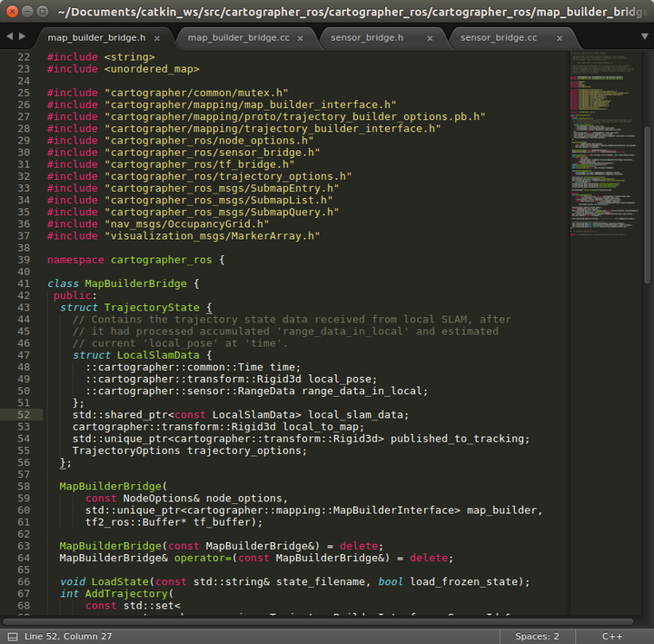Toggle the side bar panel icon in status bar
This screenshot has height=644, width=654.
(13, 637)
